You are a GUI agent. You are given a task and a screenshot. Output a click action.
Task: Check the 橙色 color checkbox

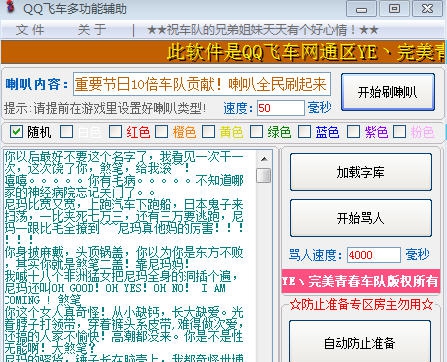[162, 132]
